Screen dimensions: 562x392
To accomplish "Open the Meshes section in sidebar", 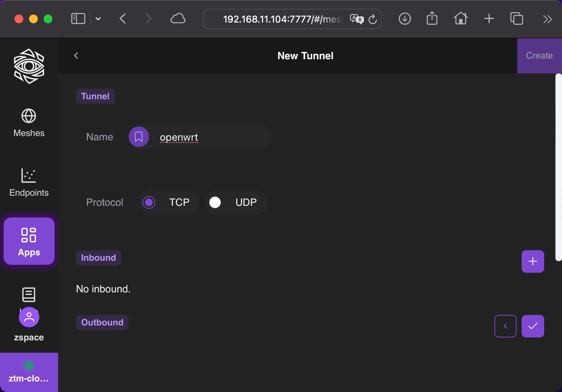I will point(29,123).
